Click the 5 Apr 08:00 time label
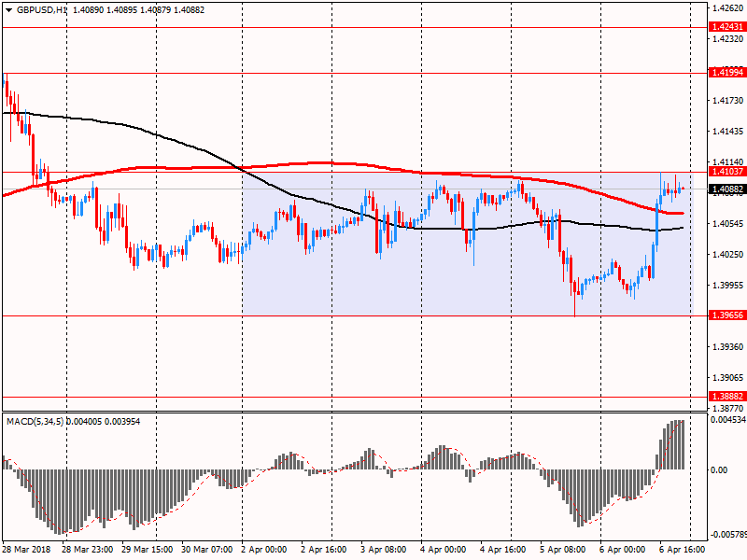Image resolution: width=747 pixels, height=560 pixels. click(563, 550)
